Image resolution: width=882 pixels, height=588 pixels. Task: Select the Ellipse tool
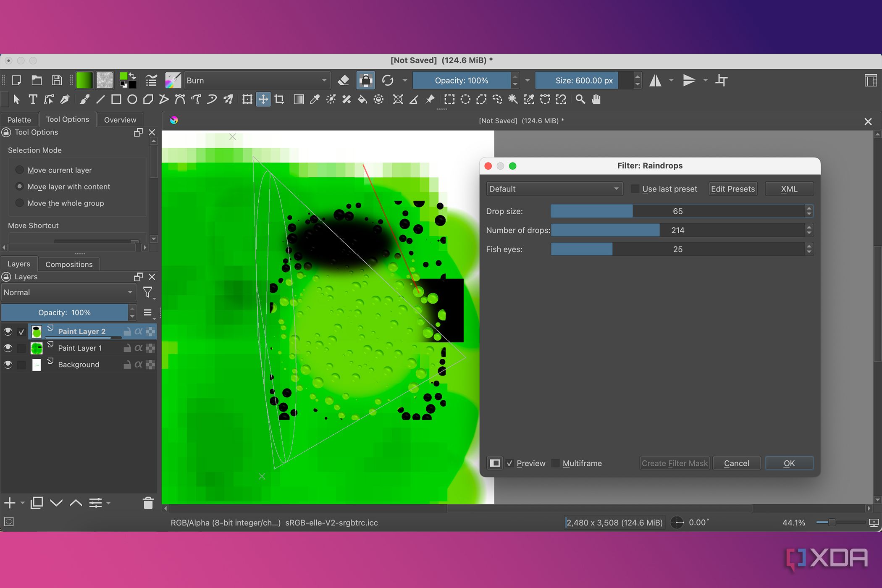pos(132,100)
